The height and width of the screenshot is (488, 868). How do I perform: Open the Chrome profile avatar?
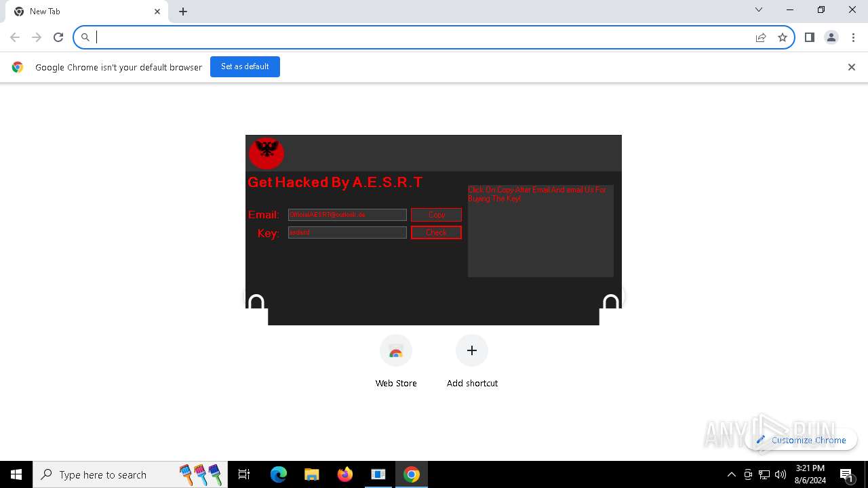(831, 37)
